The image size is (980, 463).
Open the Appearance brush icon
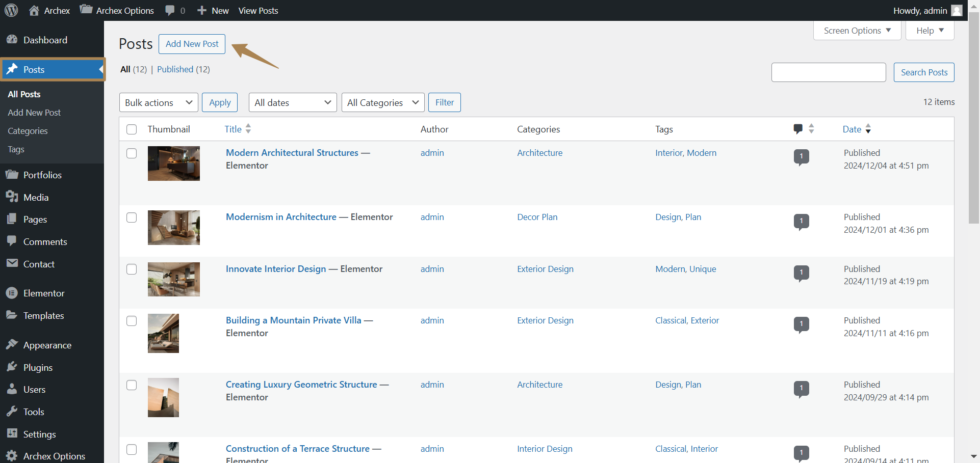pos(12,345)
